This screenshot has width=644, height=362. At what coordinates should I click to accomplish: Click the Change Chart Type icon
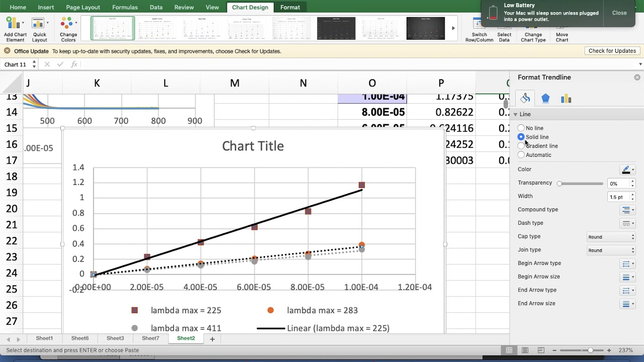[533, 30]
